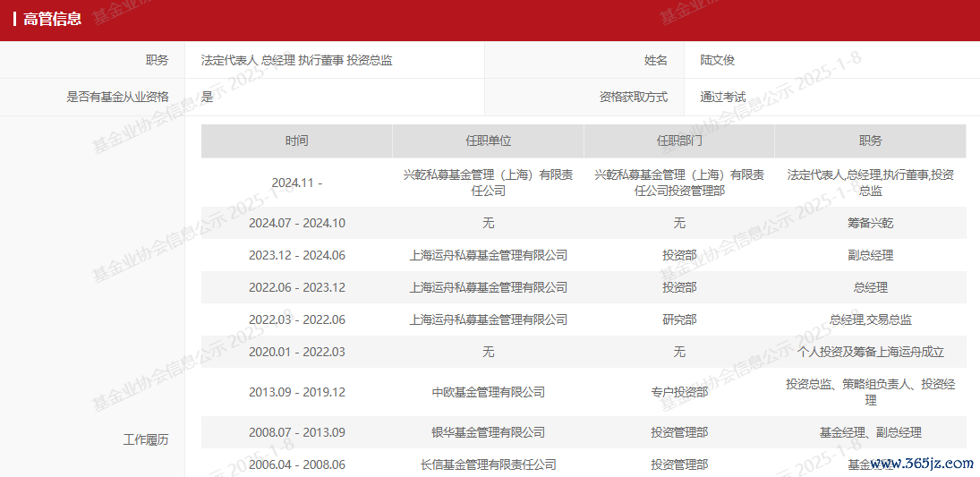Click the 无 department cell in the 2020.01 row

[x=679, y=352]
